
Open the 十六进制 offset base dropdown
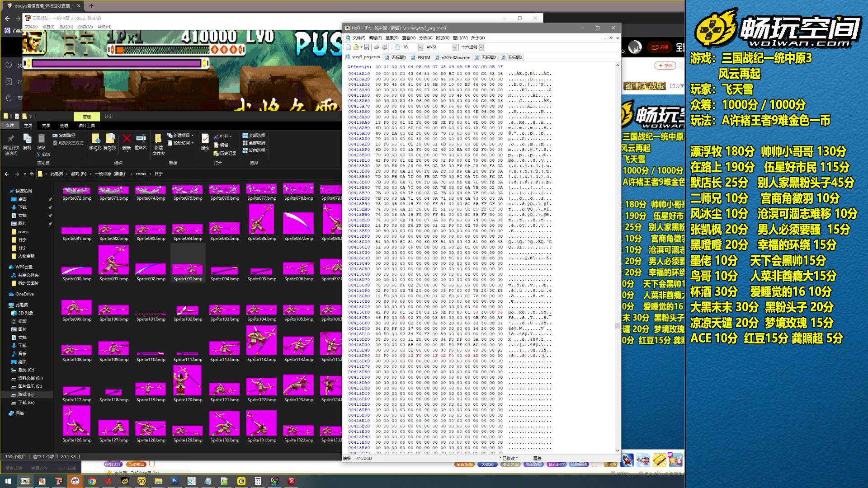[x=481, y=47]
